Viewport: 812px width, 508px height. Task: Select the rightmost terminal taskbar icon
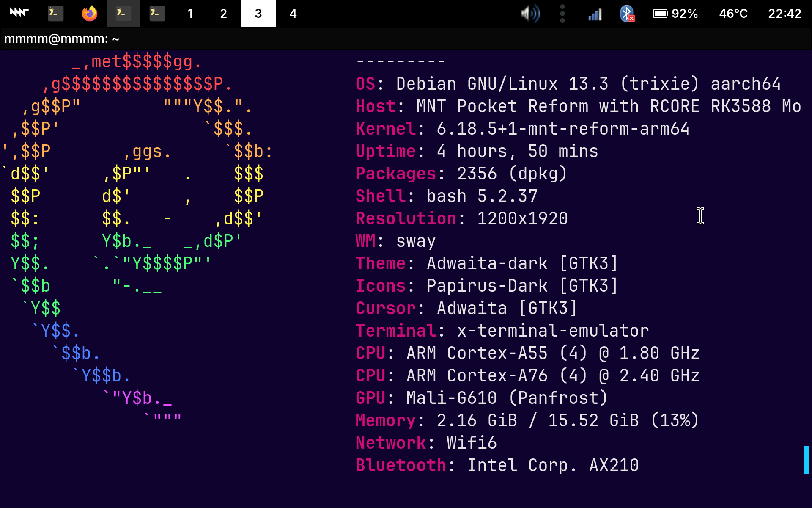click(157, 13)
